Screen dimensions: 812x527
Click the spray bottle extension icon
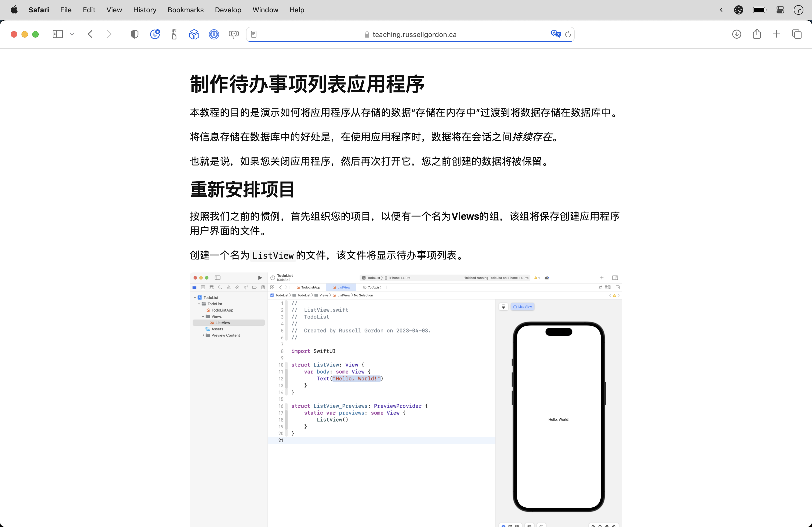pos(174,34)
